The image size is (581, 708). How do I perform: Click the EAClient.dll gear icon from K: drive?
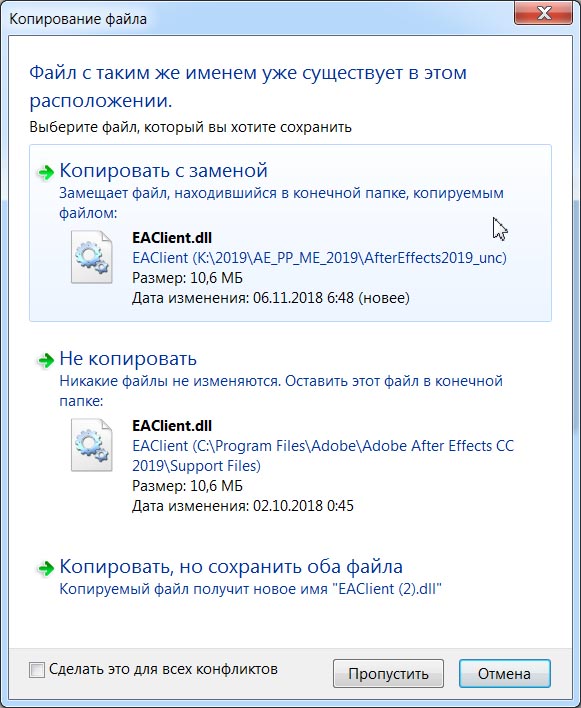coord(92,257)
